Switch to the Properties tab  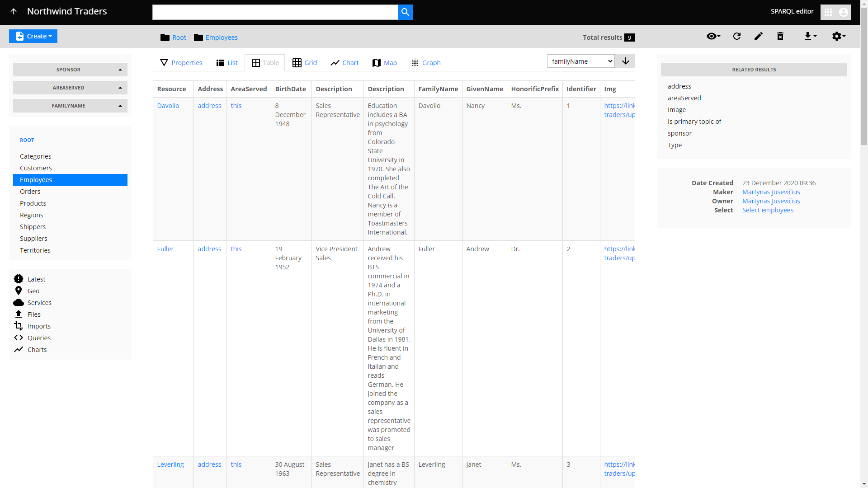181,63
